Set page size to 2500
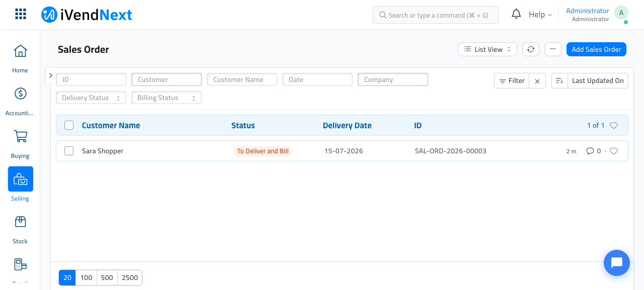The height and width of the screenshot is (290, 644). pyautogui.click(x=130, y=277)
